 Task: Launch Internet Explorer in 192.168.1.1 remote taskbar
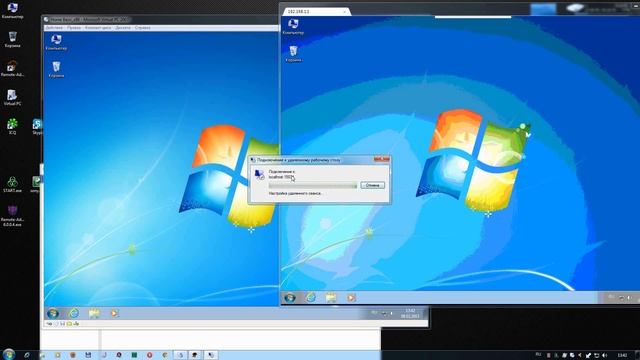pyautogui.click(x=311, y=298)
